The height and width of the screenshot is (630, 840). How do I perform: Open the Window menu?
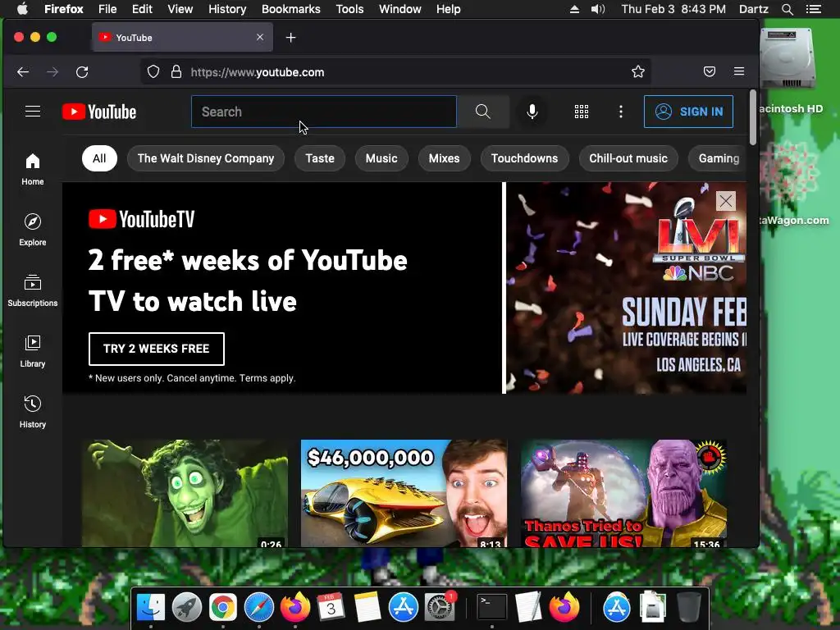tap(400, 9)
